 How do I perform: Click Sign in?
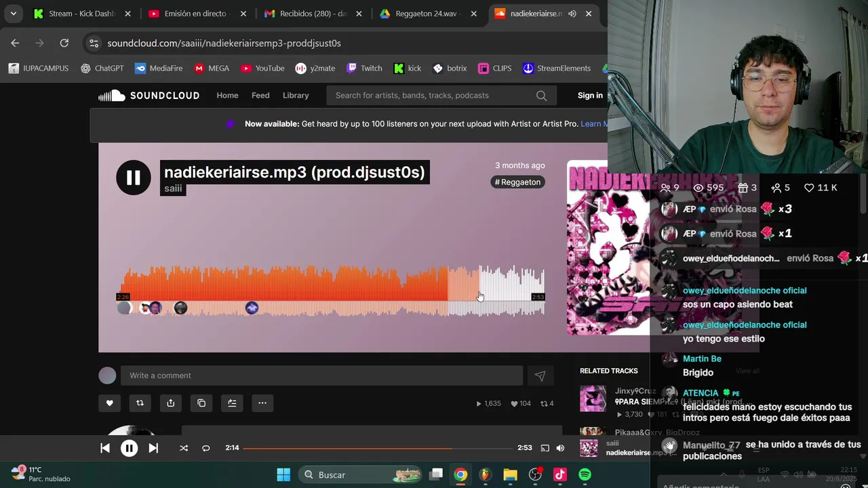[x=590, y=96]
